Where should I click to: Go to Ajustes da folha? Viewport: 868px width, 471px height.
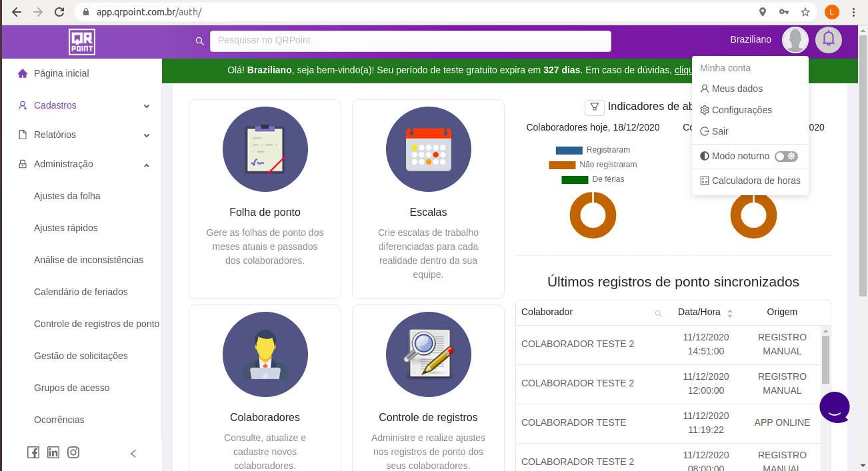point(67,196)
